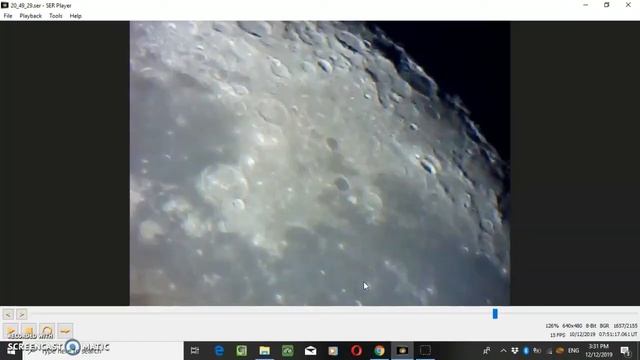Click the Stop playback button
The image size is (640, 360).
tap(29, 331)
